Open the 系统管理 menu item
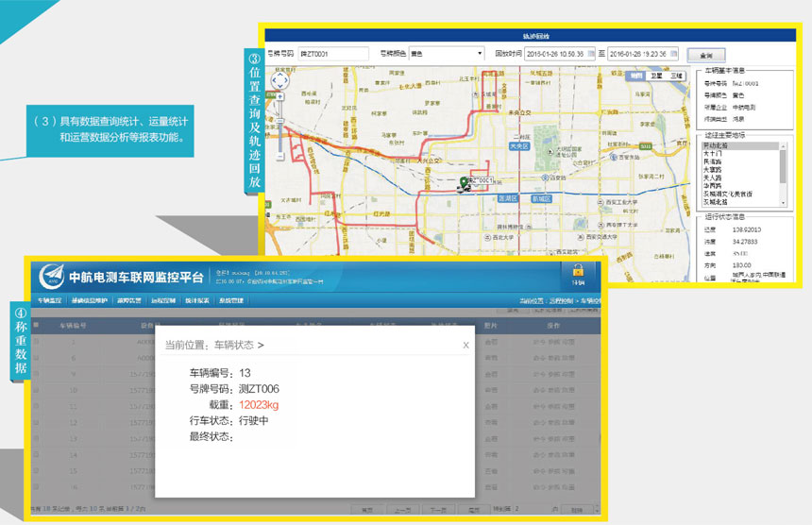This screenshot has height=525, width=812. (231, 300)
